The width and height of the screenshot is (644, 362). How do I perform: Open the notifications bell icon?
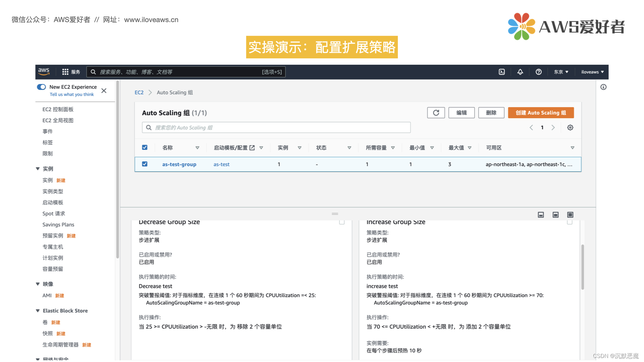coord(520,72)
